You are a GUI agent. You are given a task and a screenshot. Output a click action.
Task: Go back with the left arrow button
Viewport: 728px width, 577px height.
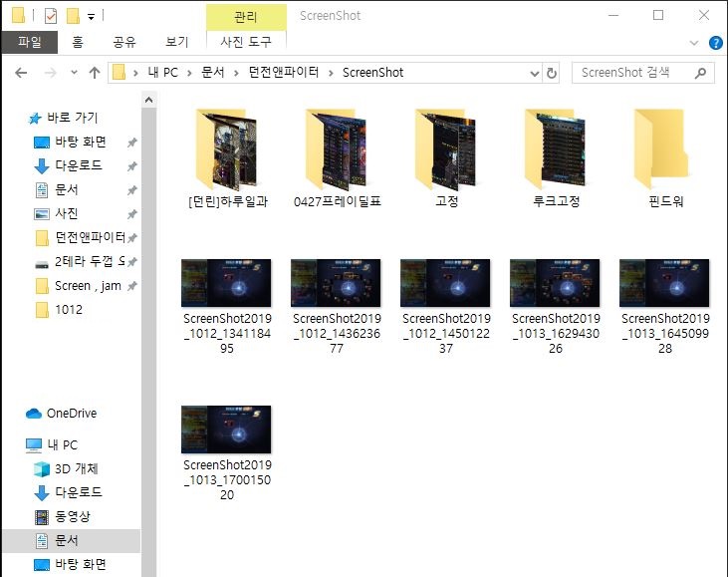(21, 73)
